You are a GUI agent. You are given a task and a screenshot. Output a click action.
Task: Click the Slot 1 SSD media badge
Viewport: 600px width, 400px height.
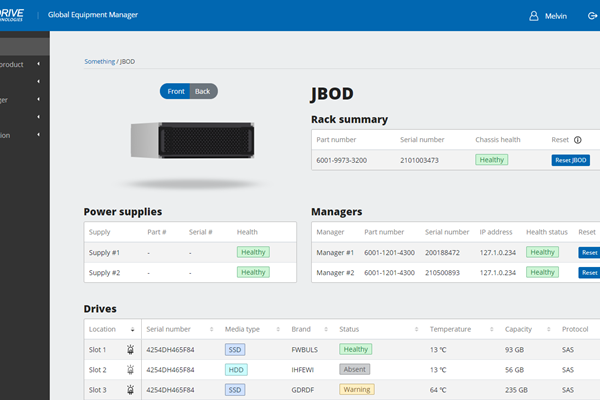click(x=235, y=350)
